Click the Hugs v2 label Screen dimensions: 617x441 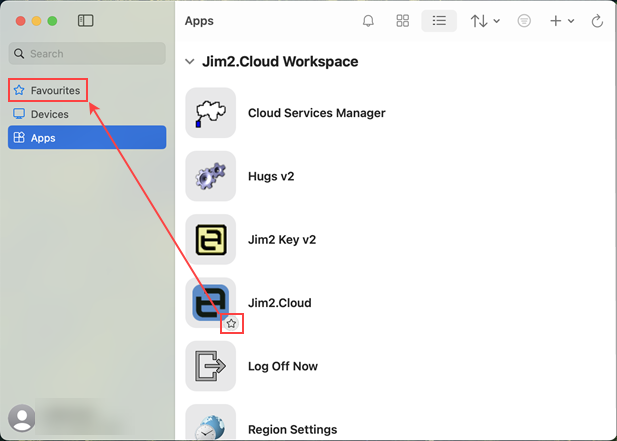coord(271,176)
